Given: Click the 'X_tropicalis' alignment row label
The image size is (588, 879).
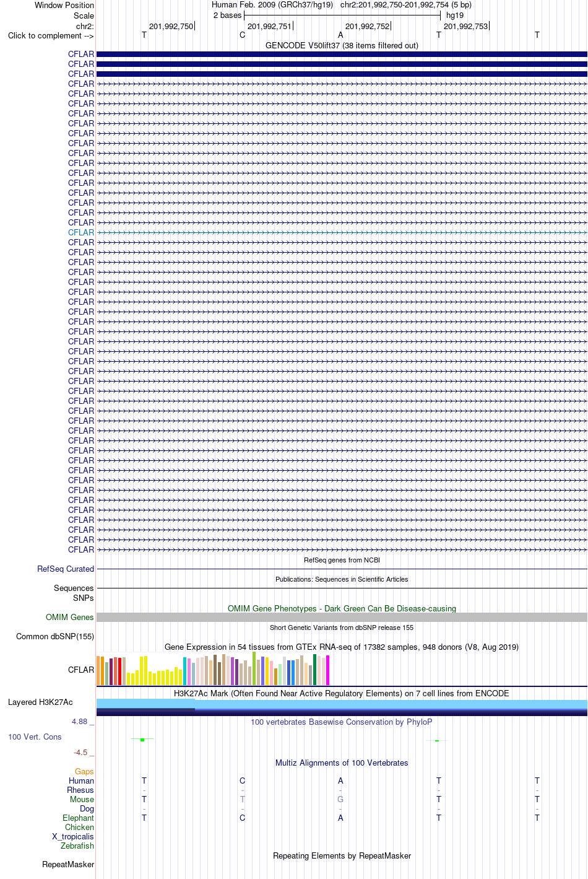Looking at the screenshot, I should [x=73, y=836].
